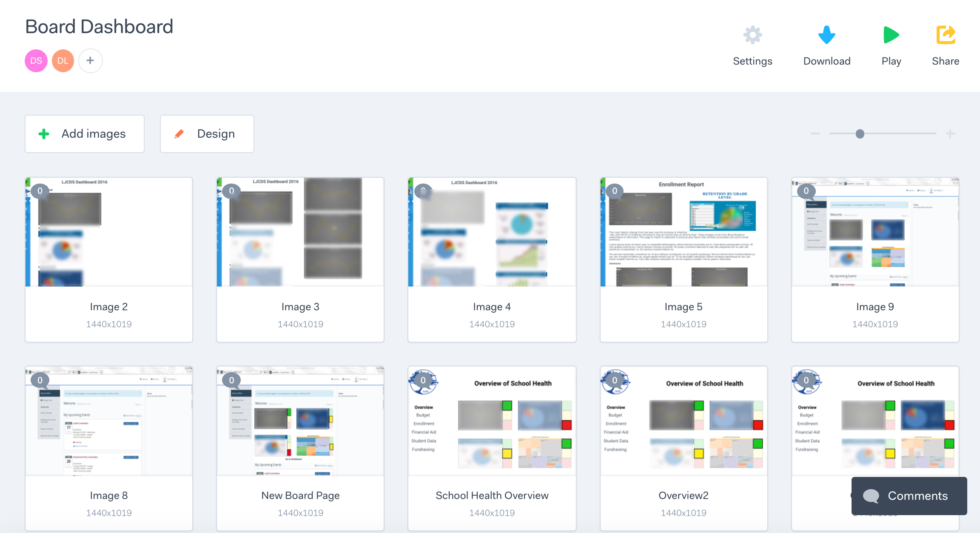Click the yellow Share icon
The width and height of the screenshot is (980, 533).
pyautogui.click(x=946, y=35)
